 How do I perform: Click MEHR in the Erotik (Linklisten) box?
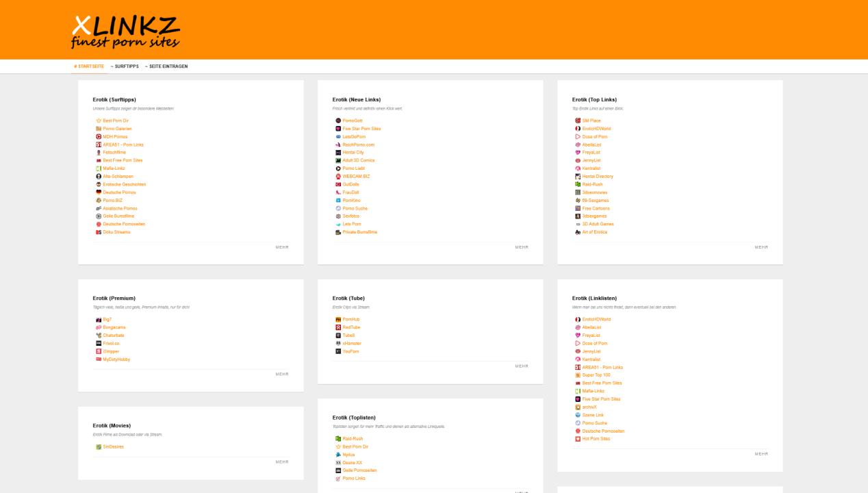pos(761,454)
